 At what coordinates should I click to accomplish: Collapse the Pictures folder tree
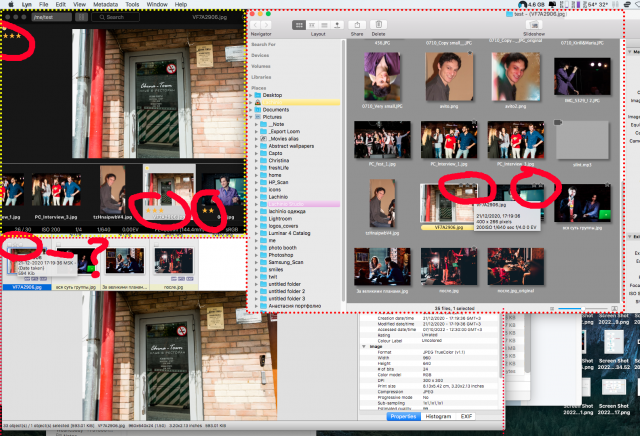click(x=251, y=117)
